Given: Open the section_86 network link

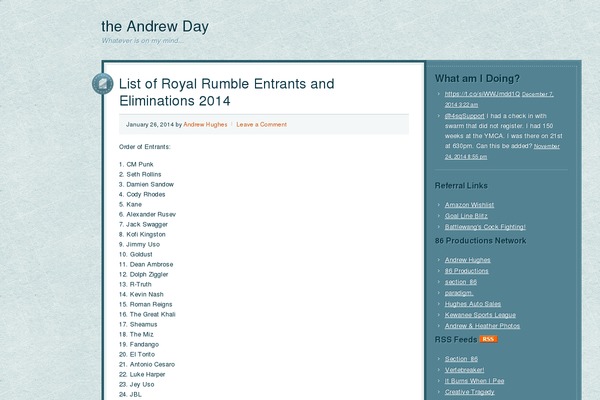Looking at the screenshot, I should coord(461,282).
